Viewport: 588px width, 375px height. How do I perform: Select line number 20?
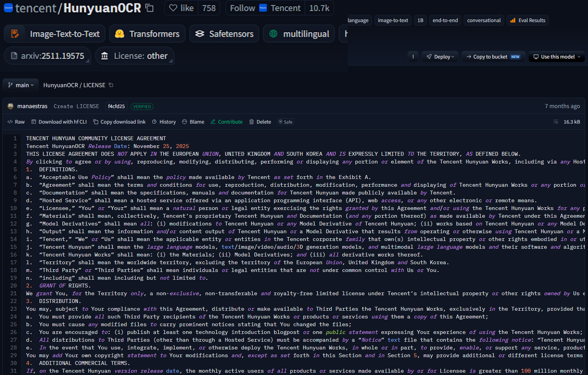(x=14, y=286)
